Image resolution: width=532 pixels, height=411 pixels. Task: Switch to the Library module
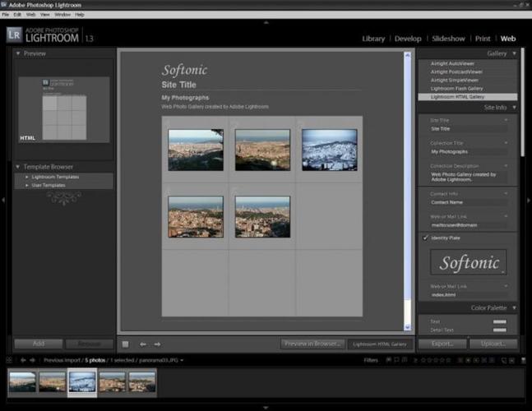tap(373, 39)
